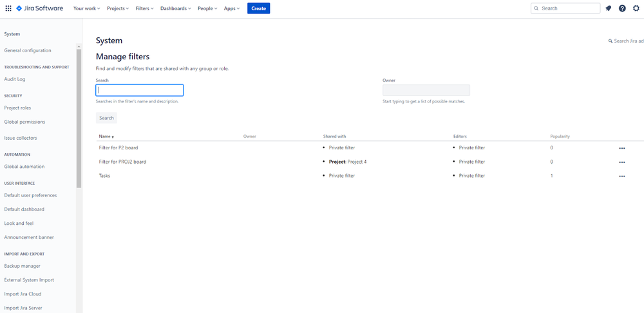Open Global permissions in sidebar
This screenshot has height=313, width=644.
24,122
